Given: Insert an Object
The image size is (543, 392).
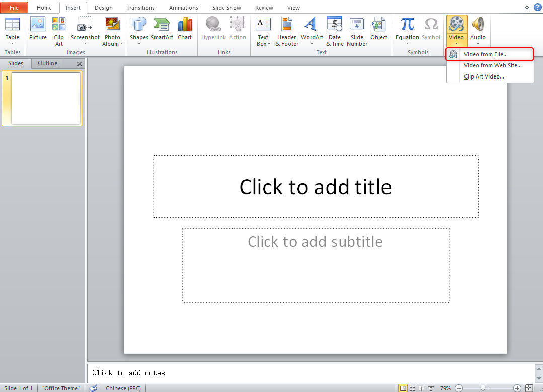Looking at the screenshot, I should click(x=378, y=29).
